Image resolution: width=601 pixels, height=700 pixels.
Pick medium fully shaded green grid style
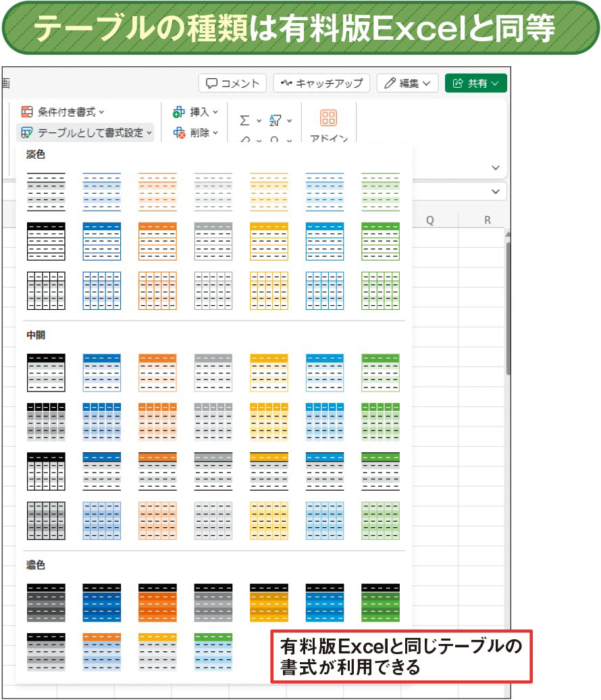tap(380, 520)
